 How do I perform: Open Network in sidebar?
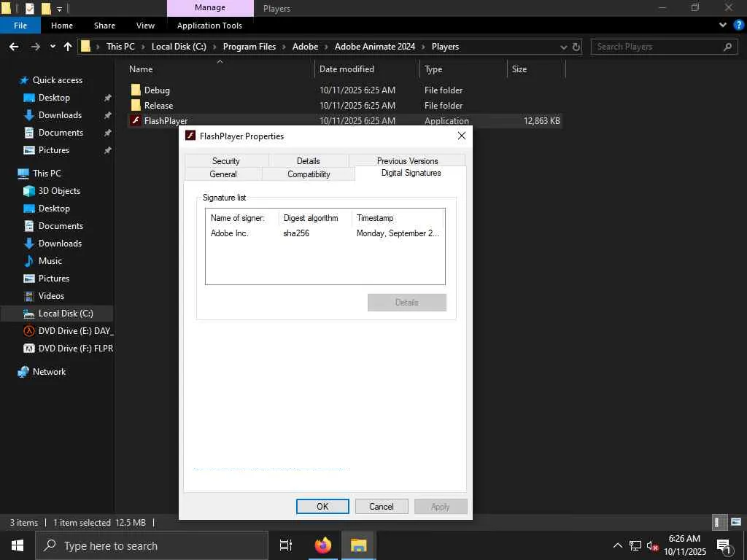coord(49,372)
